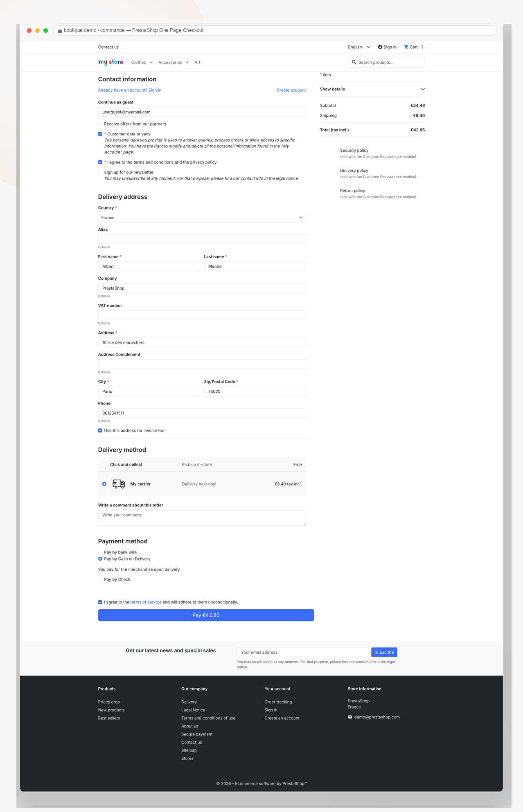Click the Prices drop footer link
Image resolution: width=523 pixels, height=812 pixels.
pos(109,702)
